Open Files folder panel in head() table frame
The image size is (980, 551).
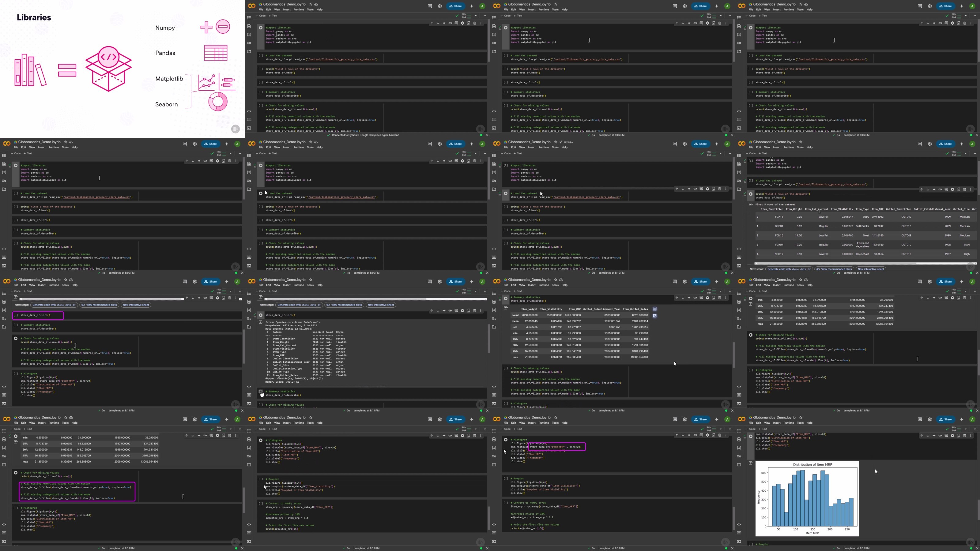739,189
